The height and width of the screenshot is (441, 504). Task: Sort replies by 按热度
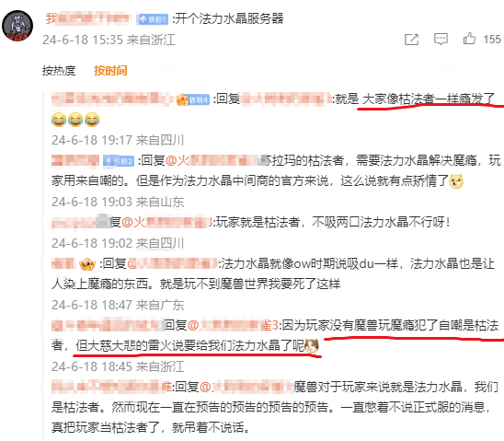(59, 71)
